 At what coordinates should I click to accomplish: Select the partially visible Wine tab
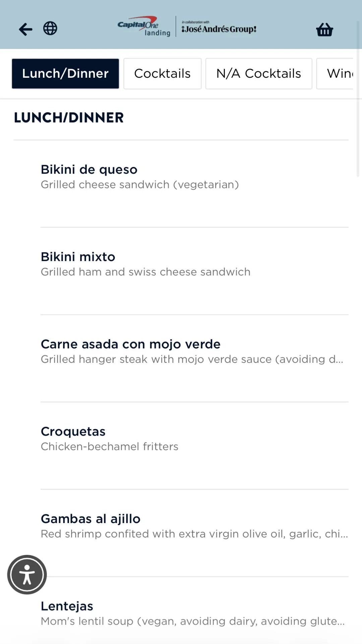click(x=335, y=74)
